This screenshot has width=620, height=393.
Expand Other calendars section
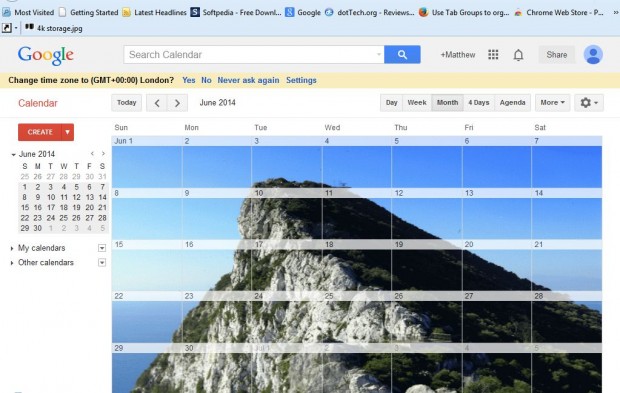12,263
